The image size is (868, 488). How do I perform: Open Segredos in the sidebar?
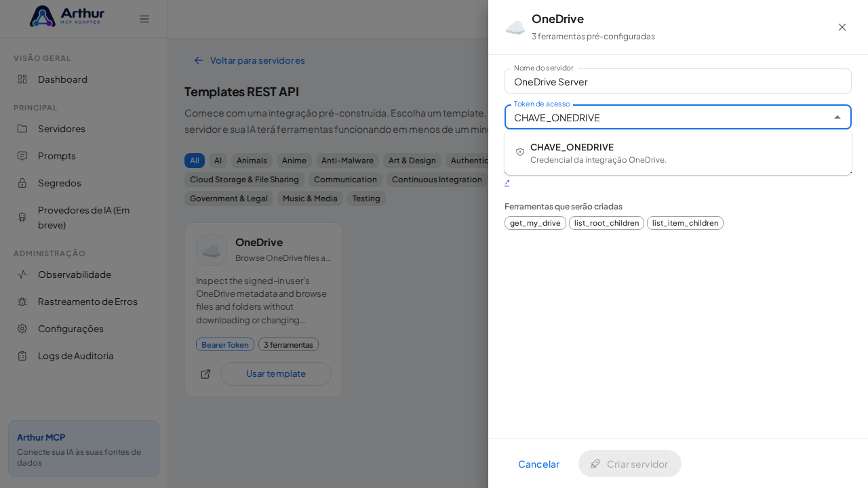click(x=84, y=183)
